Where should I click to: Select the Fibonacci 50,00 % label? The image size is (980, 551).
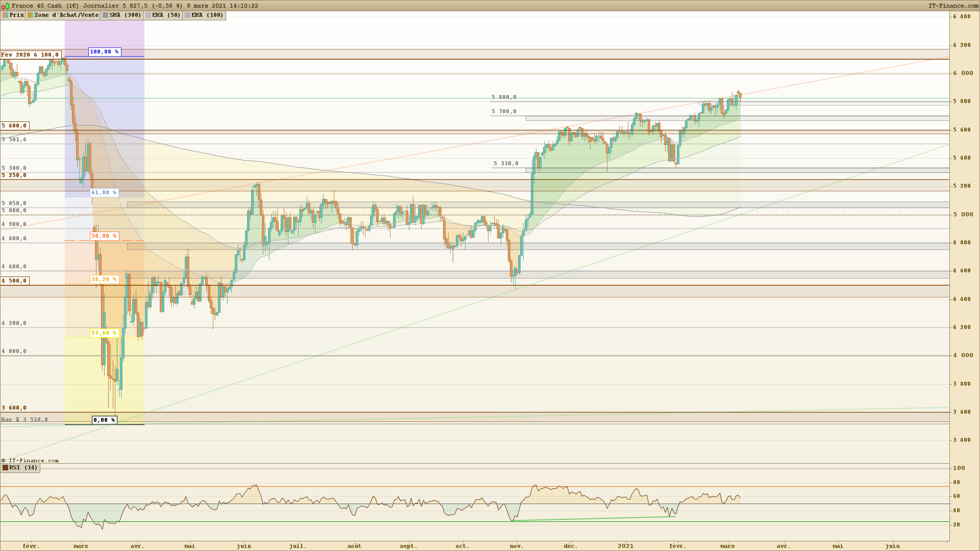[104, 236]
